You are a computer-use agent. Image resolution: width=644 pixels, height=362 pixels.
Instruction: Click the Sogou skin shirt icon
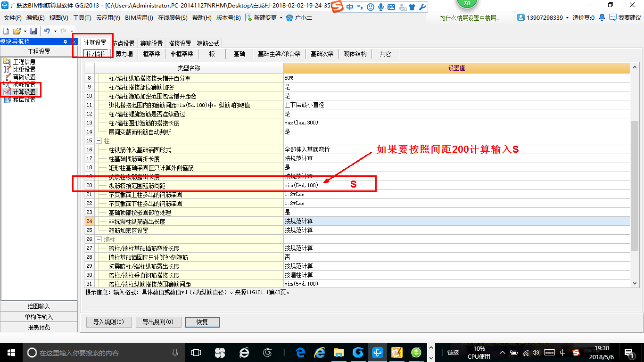(x=412, y=7)
